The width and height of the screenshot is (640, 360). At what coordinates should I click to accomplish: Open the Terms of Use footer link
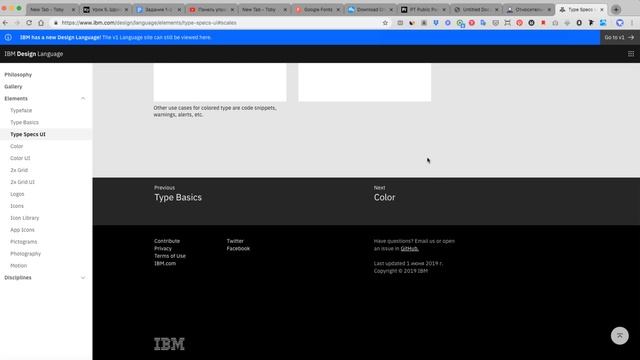click(x=170, y=256)
